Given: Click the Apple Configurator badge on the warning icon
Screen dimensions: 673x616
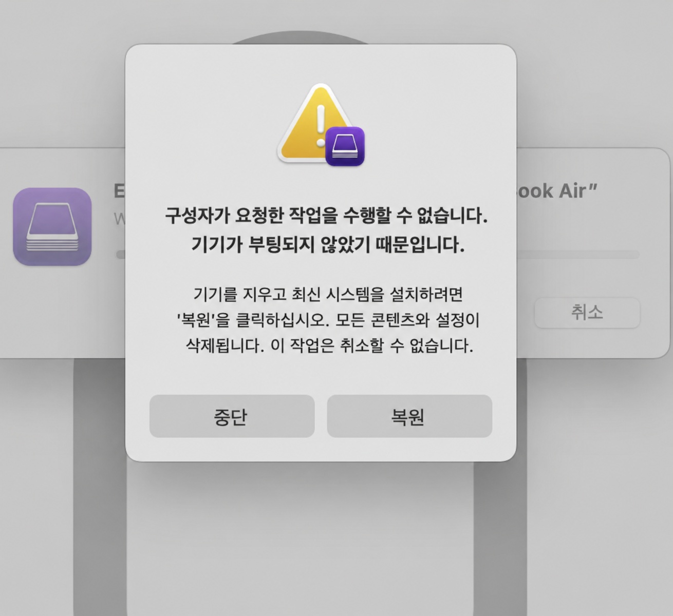Looking at the screenshot, I should pyautogui.click(x=345, y=147).
